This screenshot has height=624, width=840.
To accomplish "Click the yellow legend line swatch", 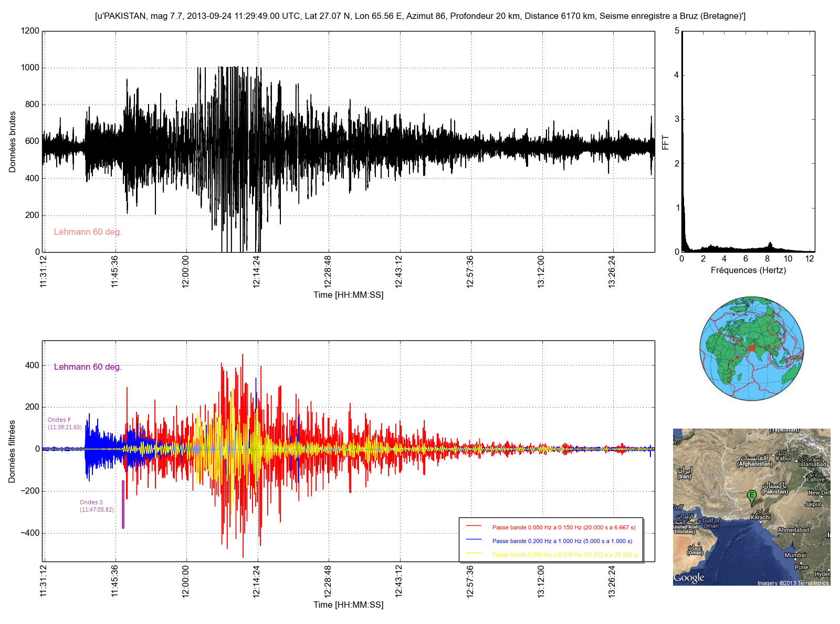I will pos(474,553).
